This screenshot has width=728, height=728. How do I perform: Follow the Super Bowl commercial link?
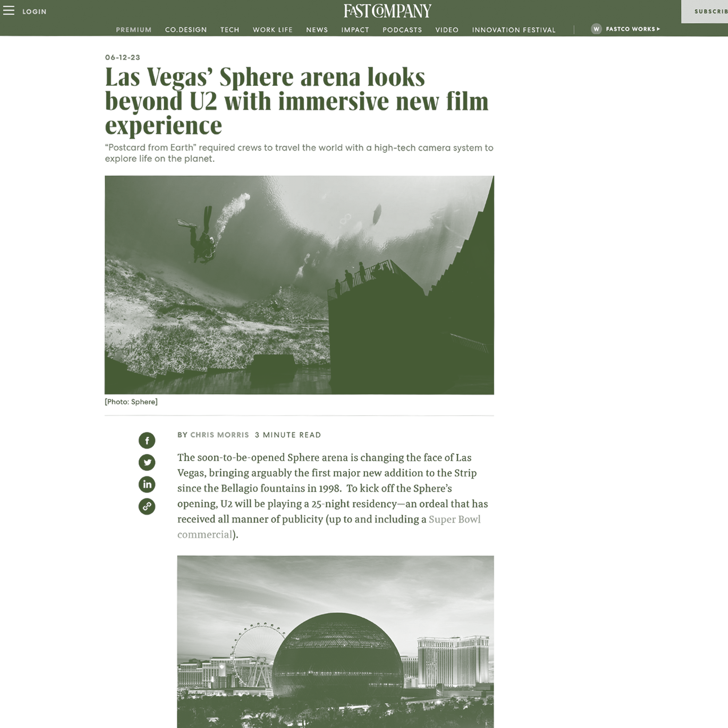coord(454,519)
